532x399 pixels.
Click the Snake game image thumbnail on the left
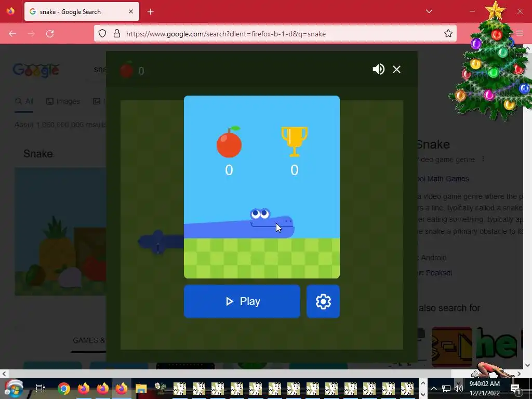[60, 231]
